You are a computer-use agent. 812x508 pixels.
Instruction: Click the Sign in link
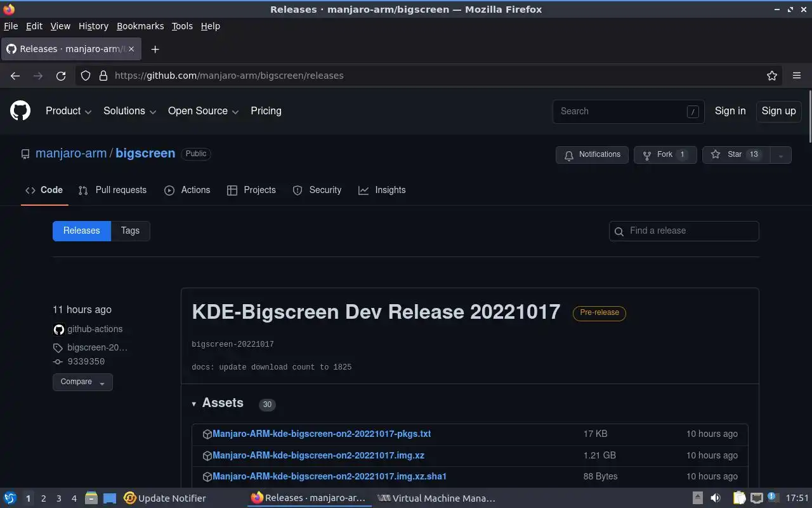730,111
